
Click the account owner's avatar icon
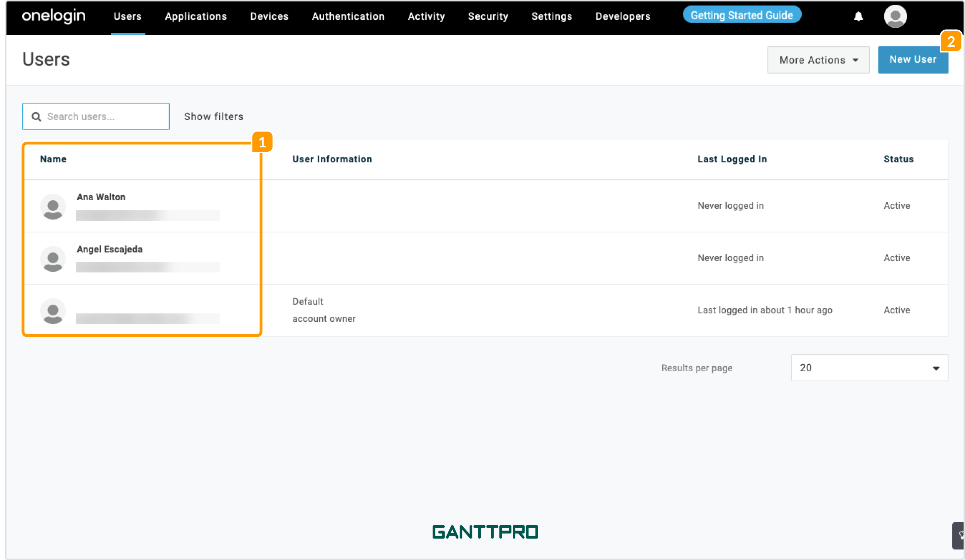pyautogui.click(x=53, y=311)
